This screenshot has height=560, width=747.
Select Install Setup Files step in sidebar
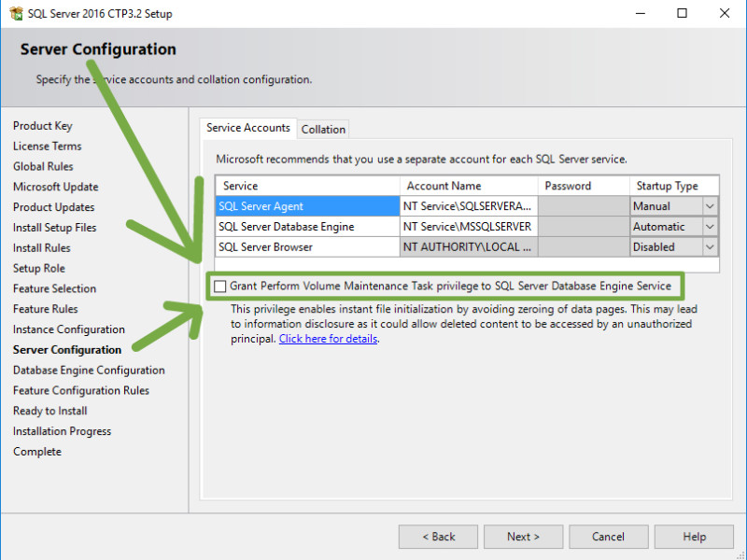[55, 228]
